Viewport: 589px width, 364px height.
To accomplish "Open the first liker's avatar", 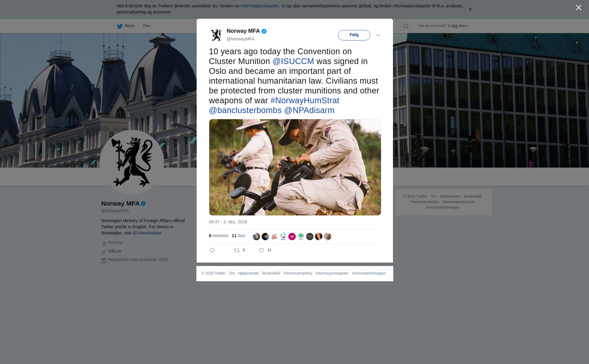I will 256,237.
